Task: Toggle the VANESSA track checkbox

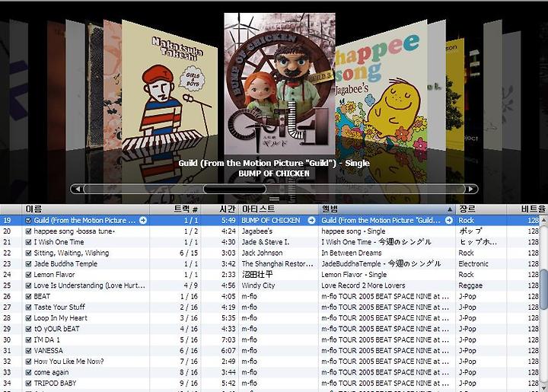Action: point(29,350)
